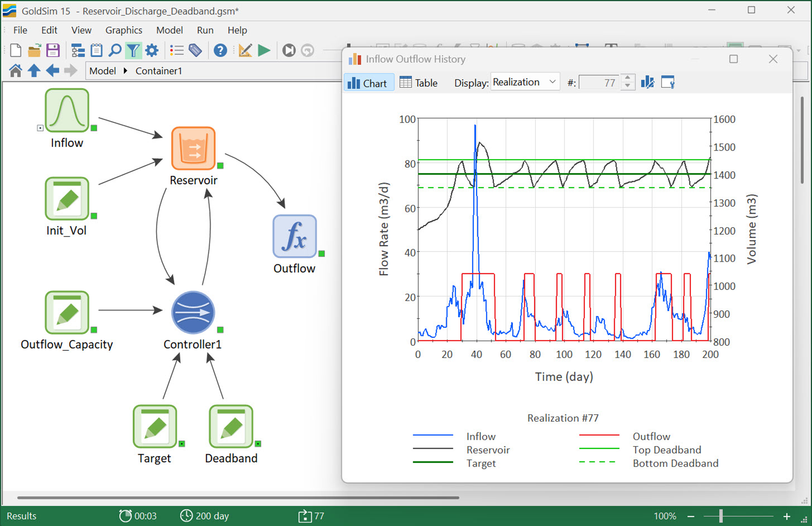Expand the small box beside Inflow element
This screenshot has width=812, height=526.
tap(40, 128)
